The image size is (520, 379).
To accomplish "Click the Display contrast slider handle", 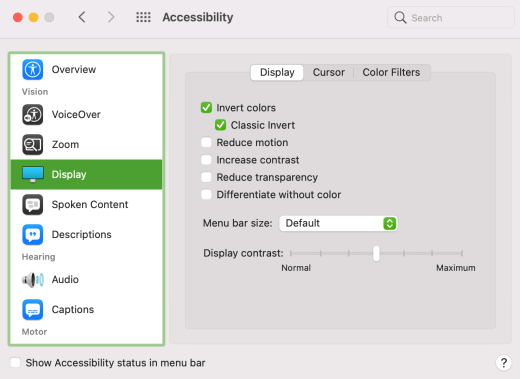I will [x=376, y=253].
